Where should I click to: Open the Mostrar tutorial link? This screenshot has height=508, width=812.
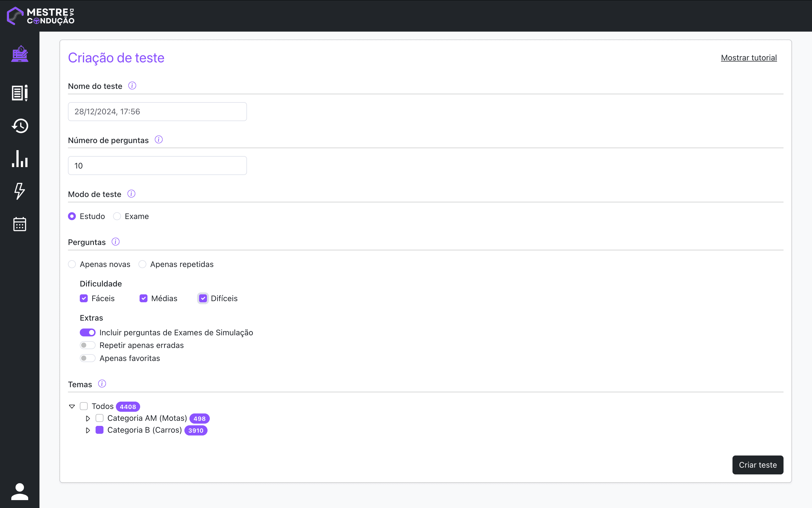749,58
